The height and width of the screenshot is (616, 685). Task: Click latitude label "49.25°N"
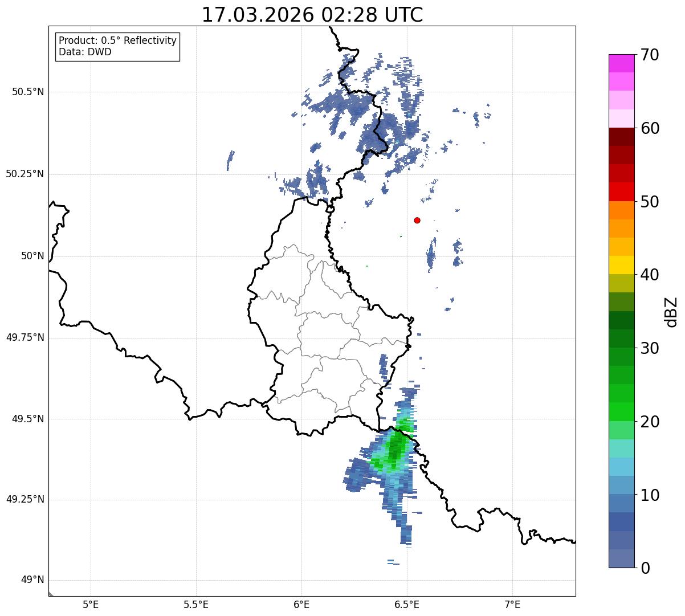(25, 500)
